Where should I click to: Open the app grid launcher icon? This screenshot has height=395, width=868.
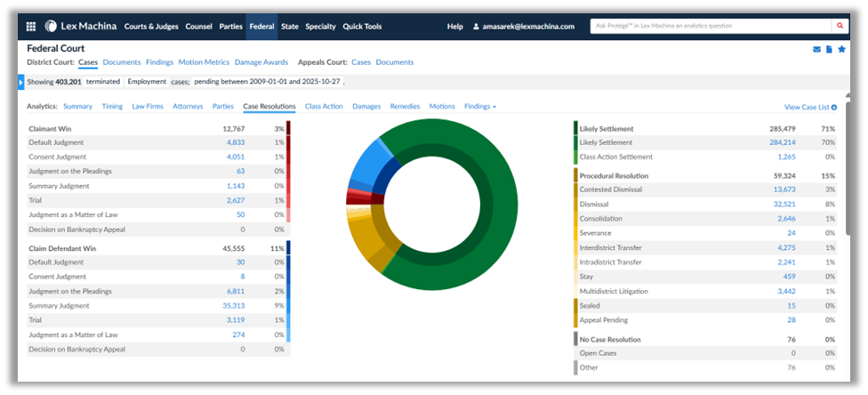[31, 27]
